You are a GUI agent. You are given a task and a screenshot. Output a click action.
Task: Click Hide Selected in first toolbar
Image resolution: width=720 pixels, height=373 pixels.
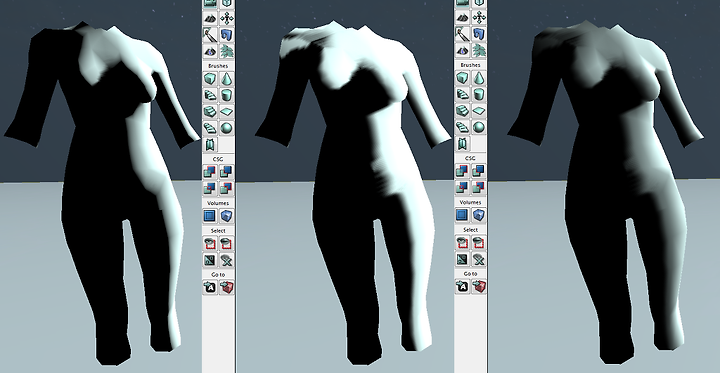tap(227, 243)
